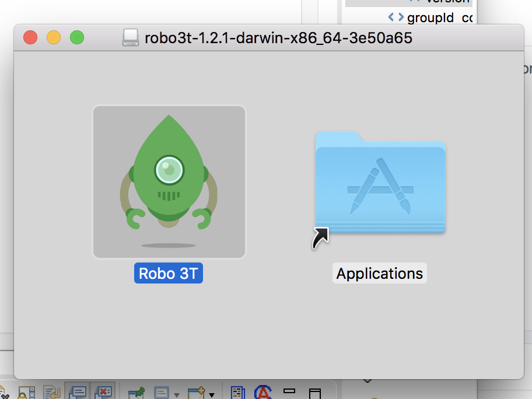The width and height of the screenshot is (532, 399).
Task: Click the disk image icon in the title bar
Action: point(131,37)
